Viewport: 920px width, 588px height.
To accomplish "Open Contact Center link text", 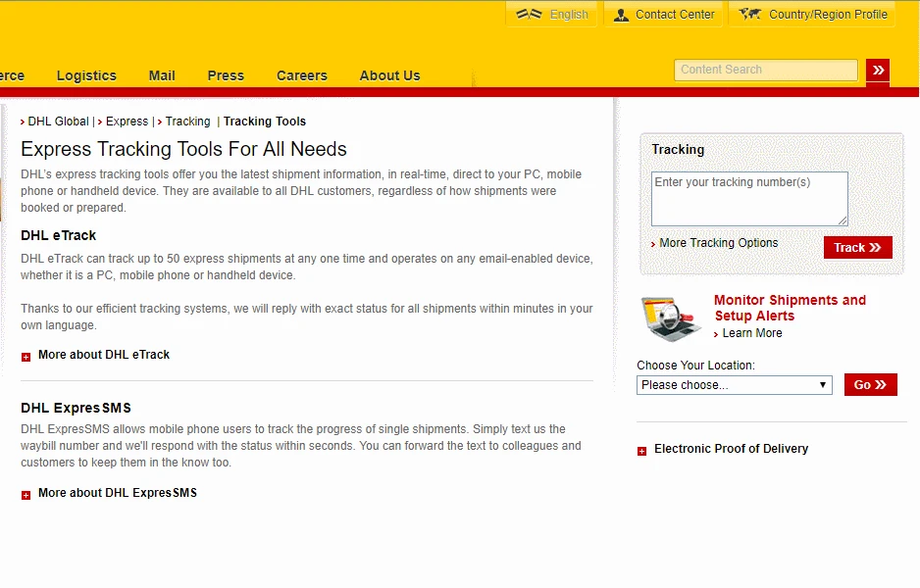I will click(675, 15).
